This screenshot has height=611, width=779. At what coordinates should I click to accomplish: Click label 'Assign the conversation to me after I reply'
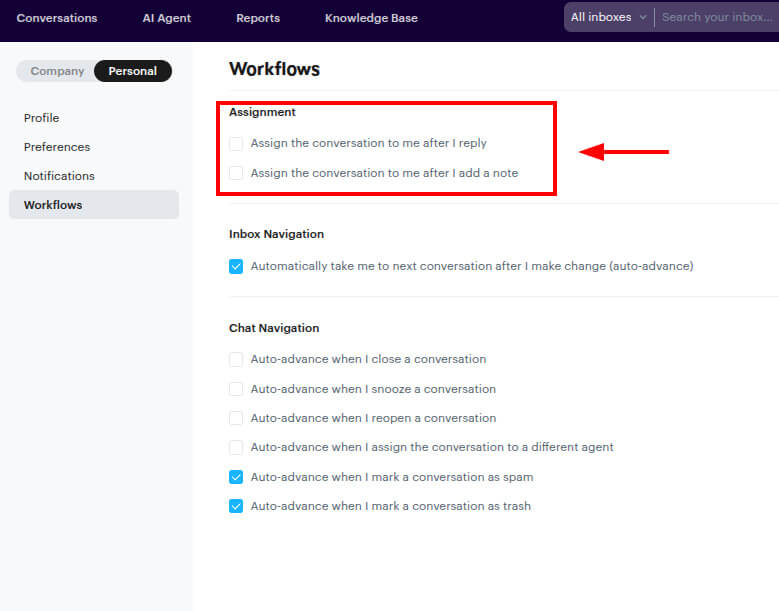click(369, 143)
